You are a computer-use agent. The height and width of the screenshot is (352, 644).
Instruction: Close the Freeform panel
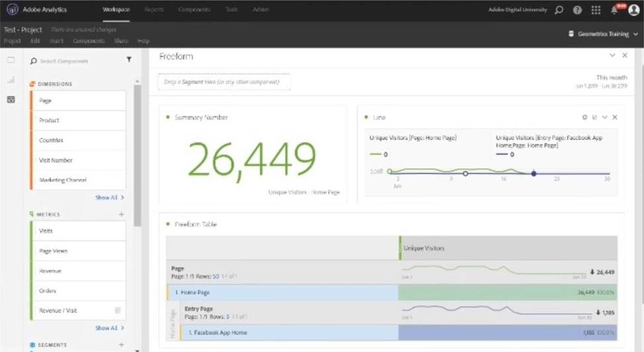(x=625, y=55)
